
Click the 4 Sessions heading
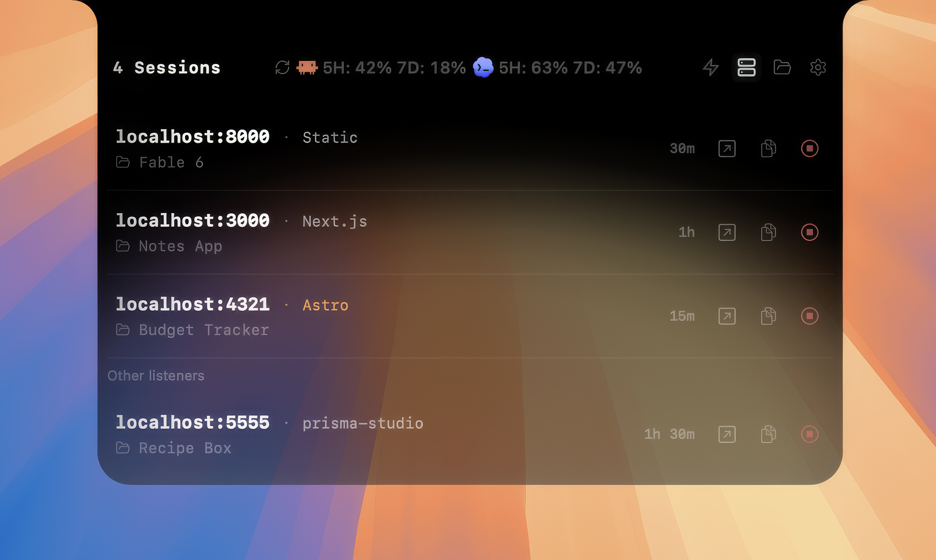tap(167, 68)
